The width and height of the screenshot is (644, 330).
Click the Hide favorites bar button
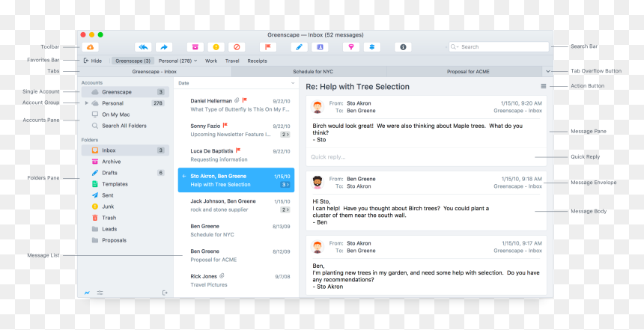point(93,61)
